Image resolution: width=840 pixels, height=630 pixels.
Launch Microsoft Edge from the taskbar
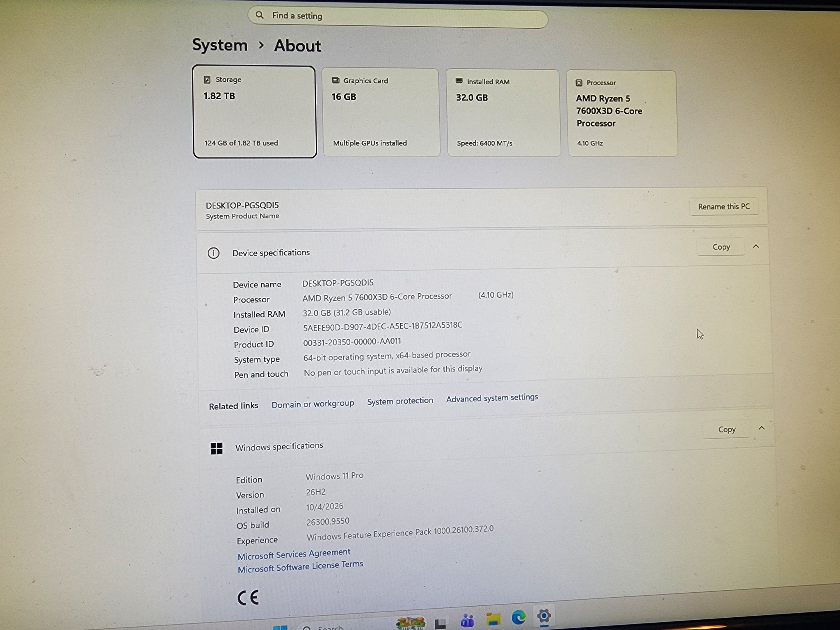click(x=519, y=617)
